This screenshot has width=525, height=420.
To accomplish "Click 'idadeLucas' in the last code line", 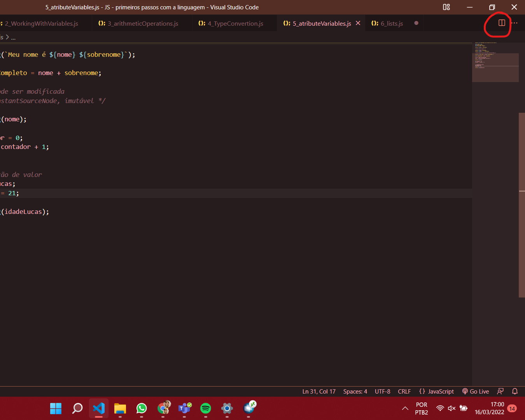I will (x=23, y=212).
